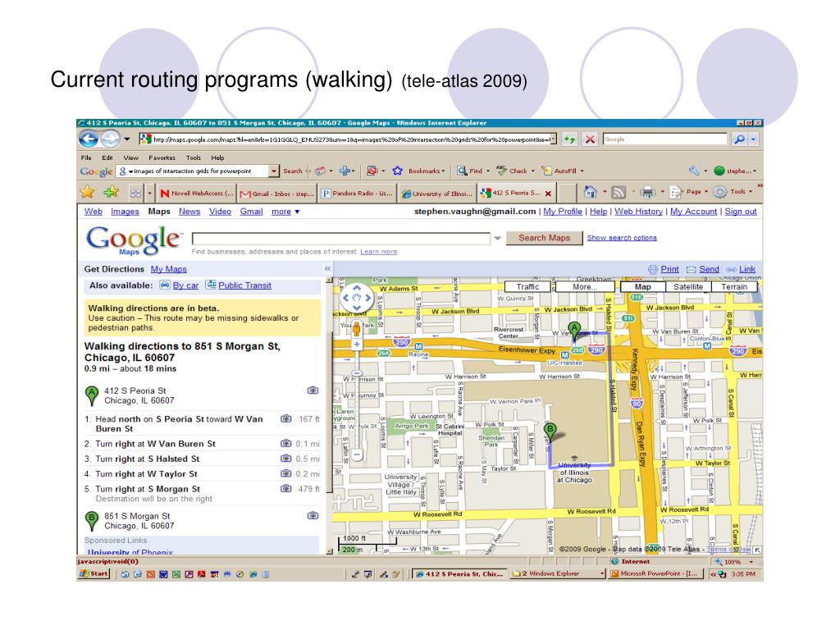Toggle the Traffic overlay on the map

(x=527, y=286)
